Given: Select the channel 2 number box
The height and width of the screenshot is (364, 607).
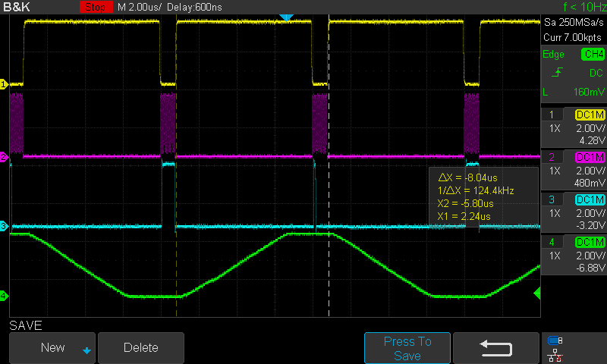Looking at the screenshot, I should (552, 158).
